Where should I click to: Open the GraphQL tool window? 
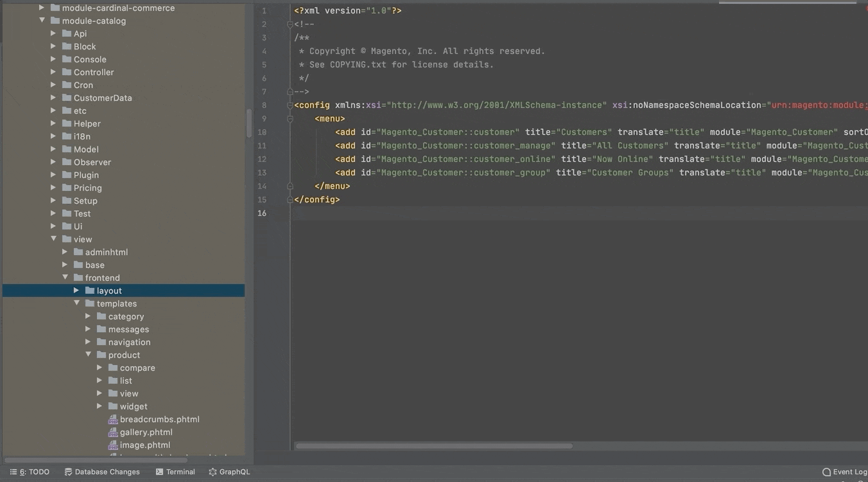tap(229, 472)
